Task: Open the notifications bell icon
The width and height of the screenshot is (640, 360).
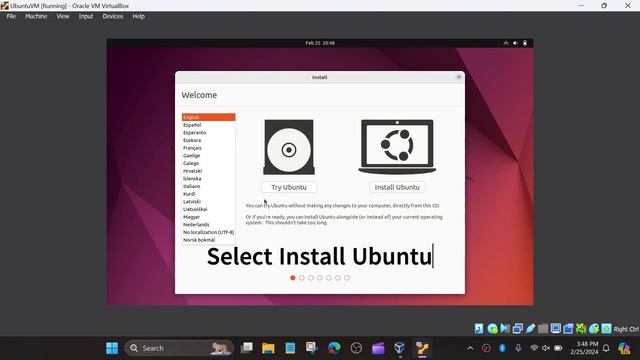Action: [606, 348]
